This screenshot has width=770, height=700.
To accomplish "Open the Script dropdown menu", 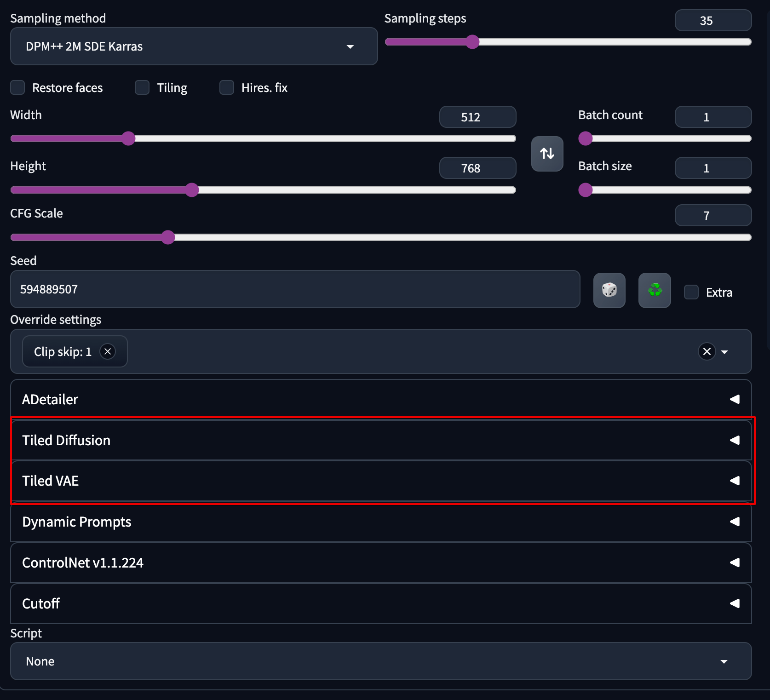I will pos(380,661).
